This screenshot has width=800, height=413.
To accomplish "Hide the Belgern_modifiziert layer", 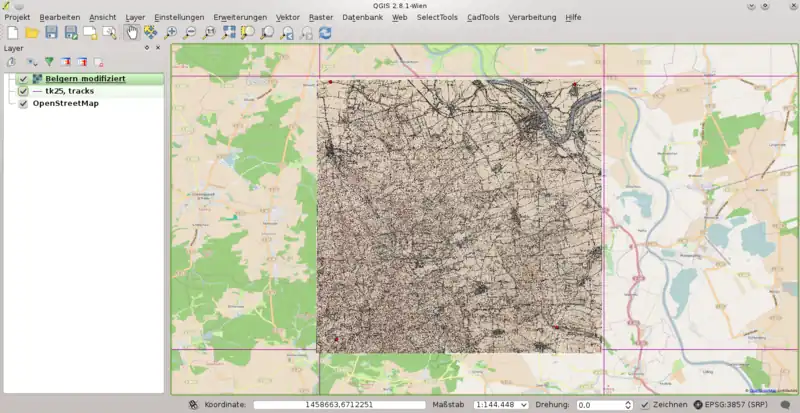I will 23,79.
